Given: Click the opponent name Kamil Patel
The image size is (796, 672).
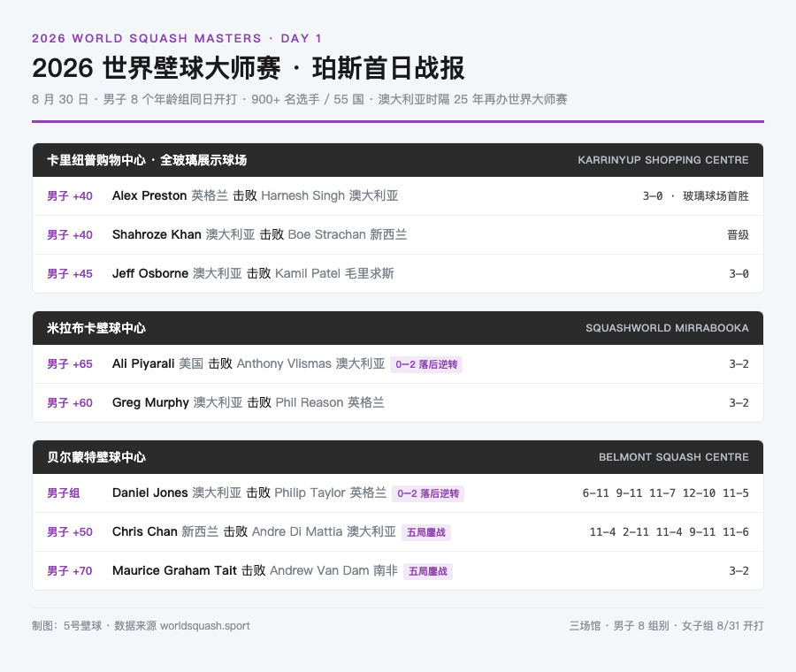Looking at the screenshot, I should [308, 273].
